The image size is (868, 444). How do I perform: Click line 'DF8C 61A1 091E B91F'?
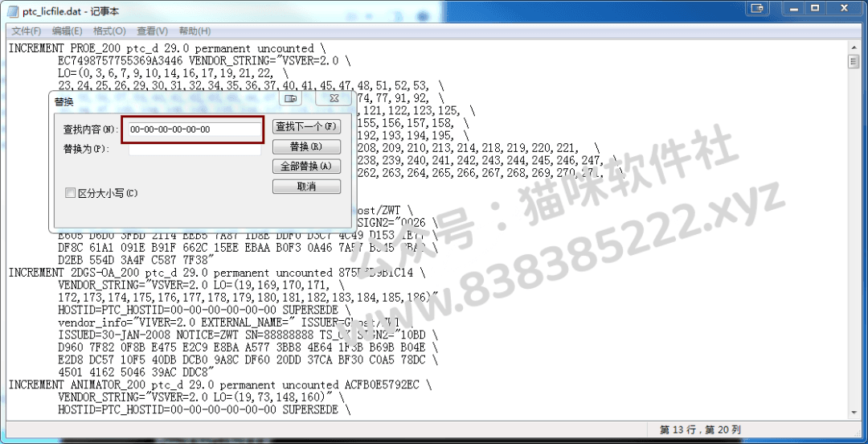(248, 249)
